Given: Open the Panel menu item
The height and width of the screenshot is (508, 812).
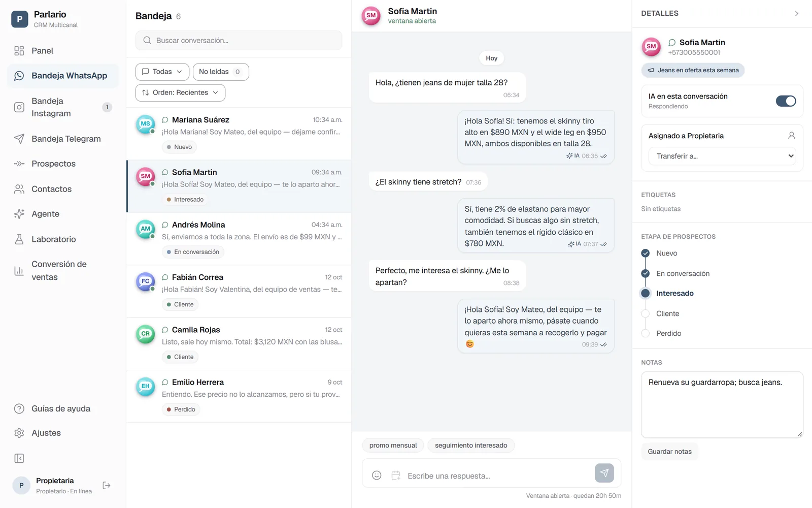Looking at the screenshot, I should click(x=63, y=51).
